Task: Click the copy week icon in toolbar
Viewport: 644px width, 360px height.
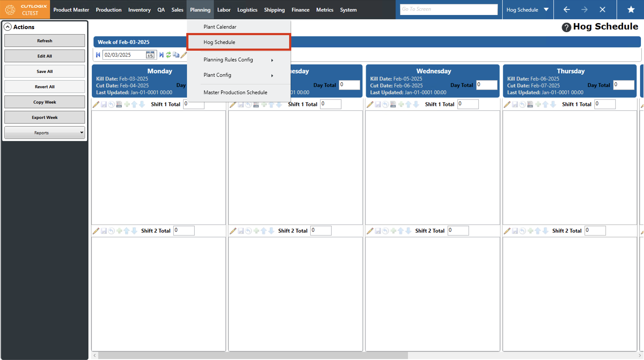Action: tap(176, 55)
